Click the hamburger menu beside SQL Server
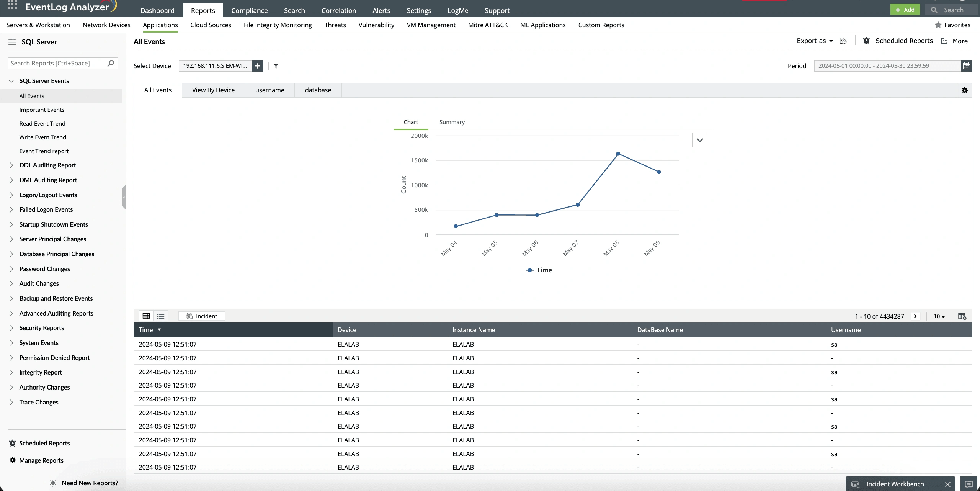This screenshot has height=491, width=980. (x=12, y=42)
